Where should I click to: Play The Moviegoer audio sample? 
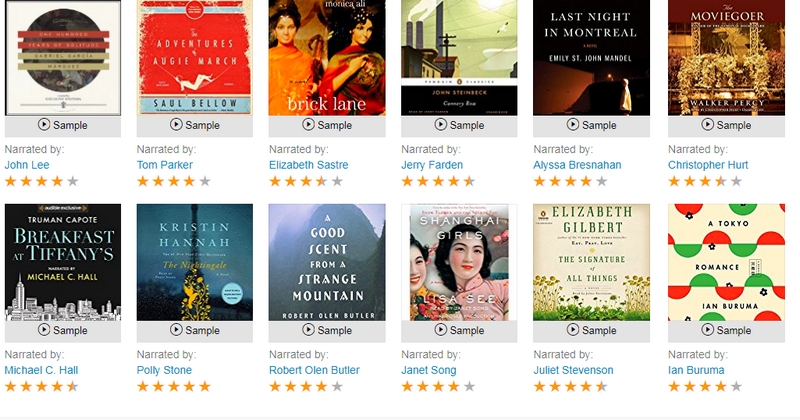pos(723,125)
